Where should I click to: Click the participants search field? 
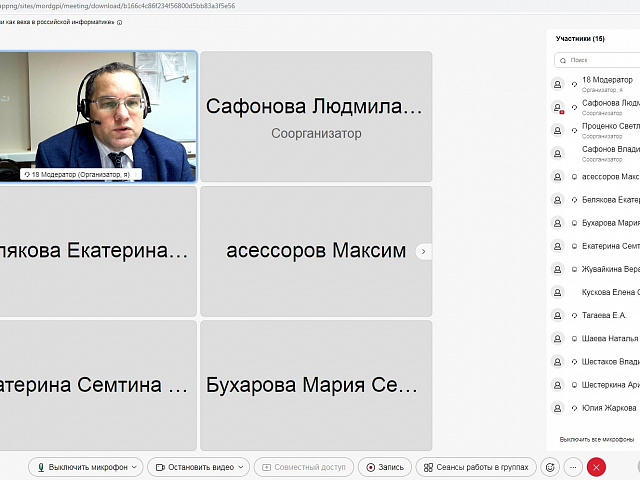[600, 60]
